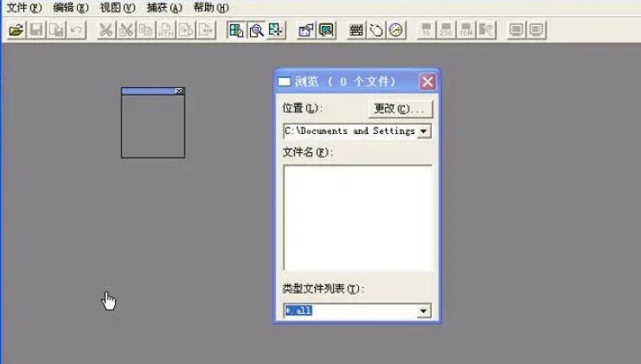Toggle the thumbnail browser view icon
Viewport: 641px width, 364px height.
236,30
